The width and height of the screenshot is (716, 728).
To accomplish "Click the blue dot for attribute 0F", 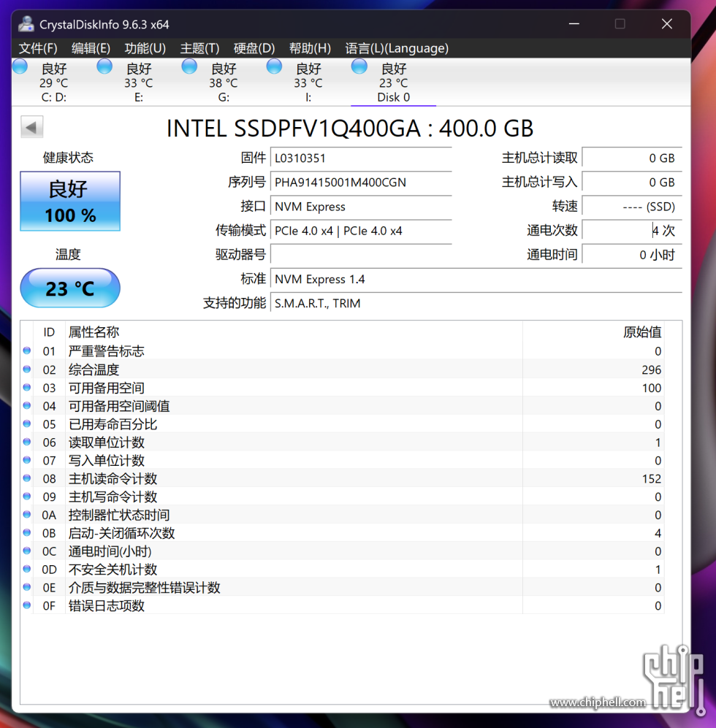I will point(27,605).
